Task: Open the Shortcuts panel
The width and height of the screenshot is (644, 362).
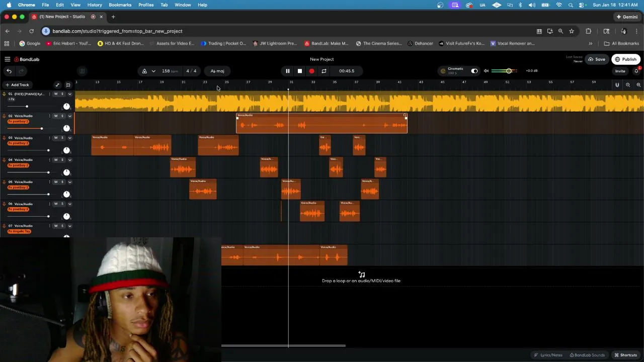Action: (625, 355)
